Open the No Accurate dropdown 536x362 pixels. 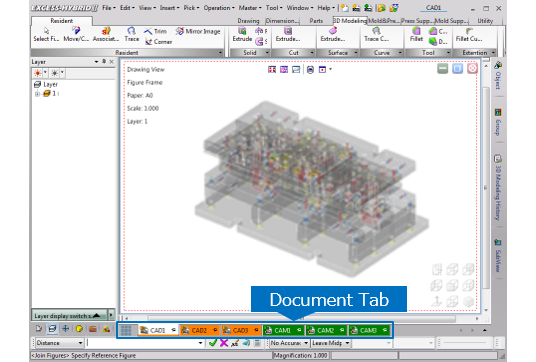[x=289, y=343]
